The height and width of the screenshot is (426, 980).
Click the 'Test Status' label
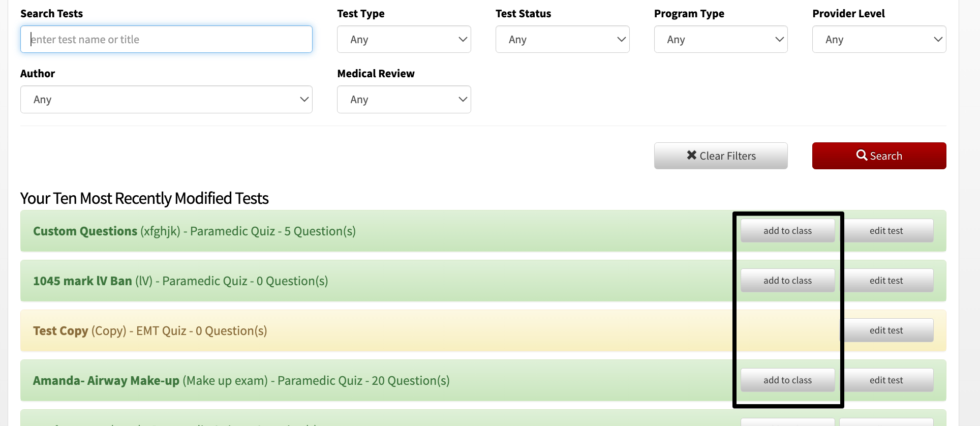point(524,14)
